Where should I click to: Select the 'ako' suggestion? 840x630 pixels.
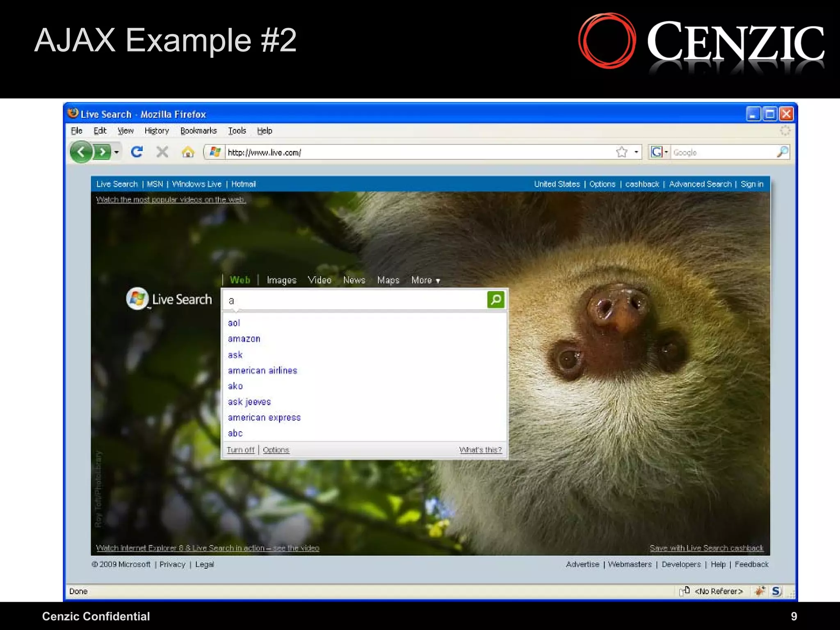235,386
